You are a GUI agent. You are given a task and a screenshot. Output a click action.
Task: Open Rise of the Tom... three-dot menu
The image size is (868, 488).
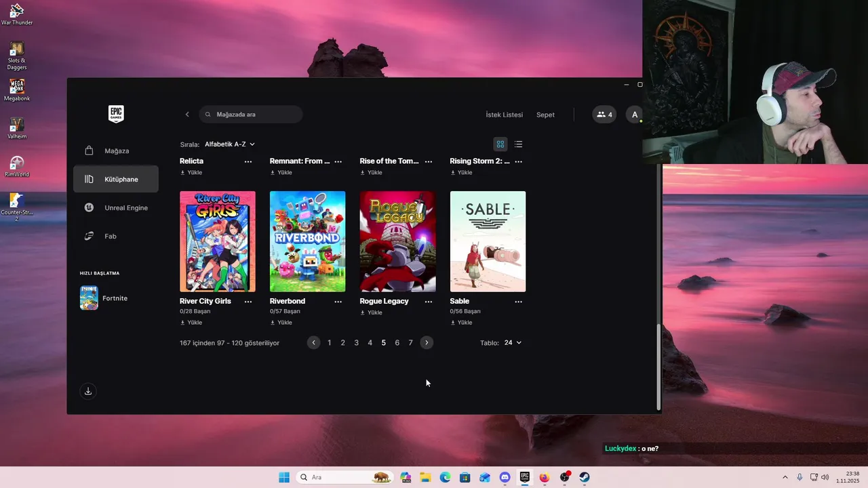(x=429, y=161)
